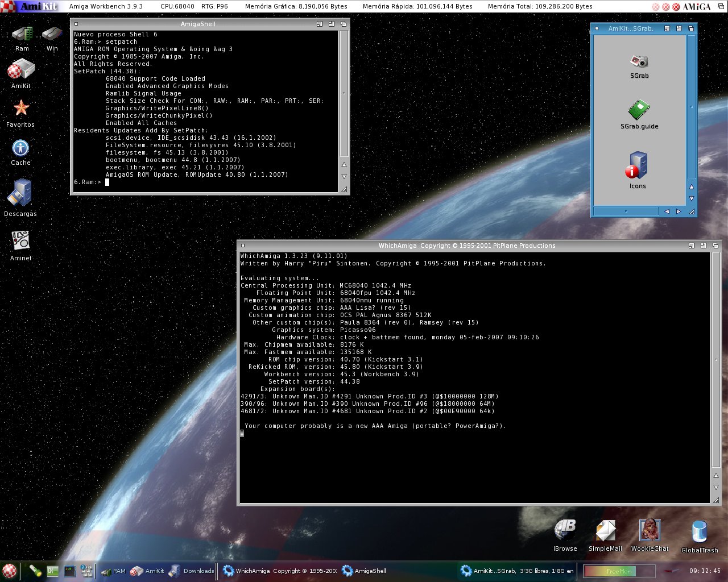Click the 'Picasso96' graphics system value
Screen dimensions: 728x582
click(x=358, y=330)
